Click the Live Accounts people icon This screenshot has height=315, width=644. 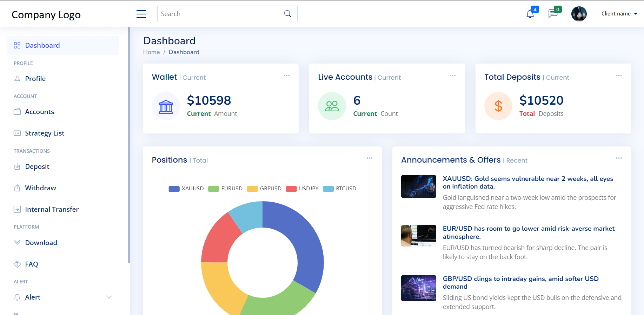click(332, 106)
